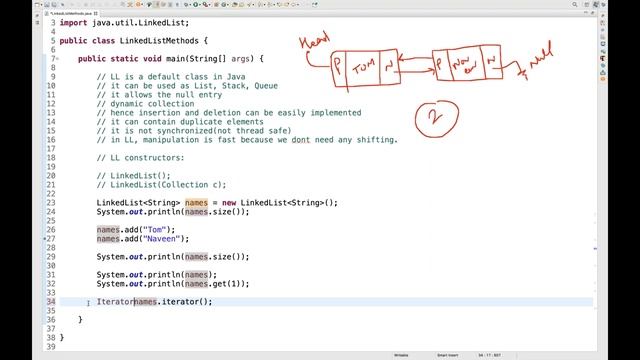The image size is (640, 360).
Task: Launch Debug with the bug icon
Action: coord(186,4)
